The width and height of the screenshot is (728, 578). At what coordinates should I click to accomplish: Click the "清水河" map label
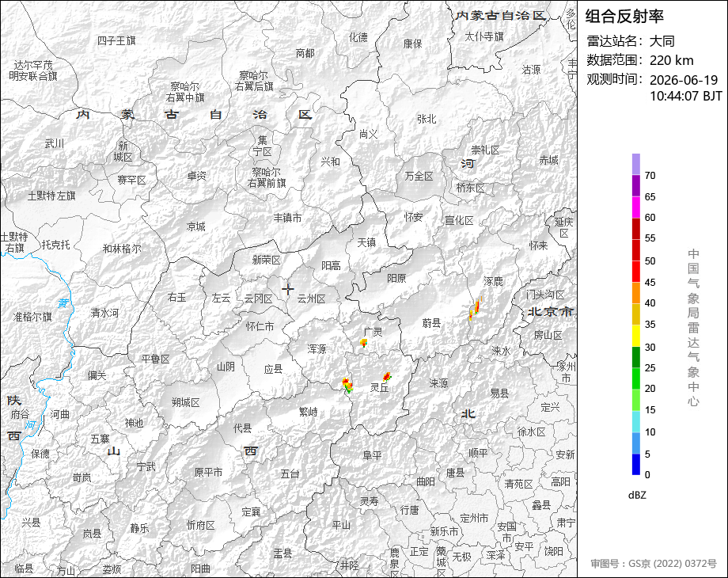[x=105, y=314]
